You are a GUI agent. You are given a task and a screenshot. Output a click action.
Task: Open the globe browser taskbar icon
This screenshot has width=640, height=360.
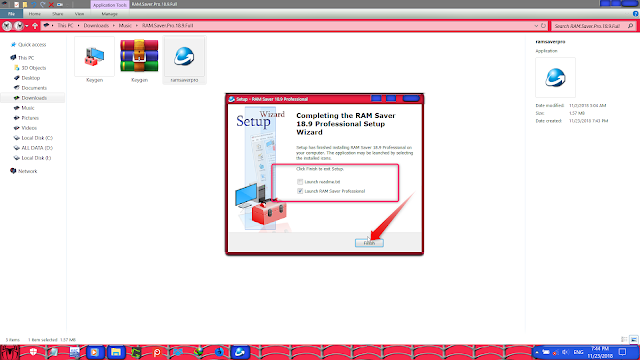[198, 352]
